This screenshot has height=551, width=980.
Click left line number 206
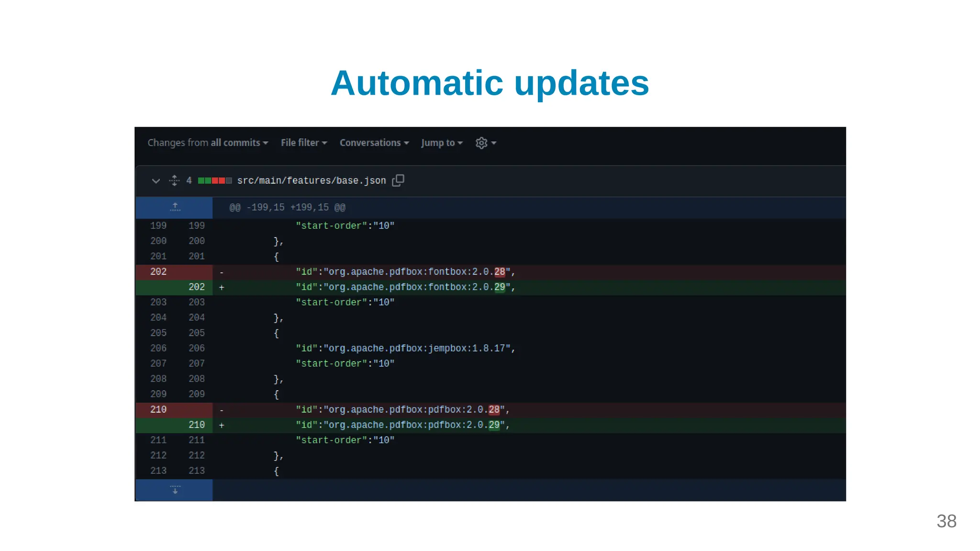158,348
